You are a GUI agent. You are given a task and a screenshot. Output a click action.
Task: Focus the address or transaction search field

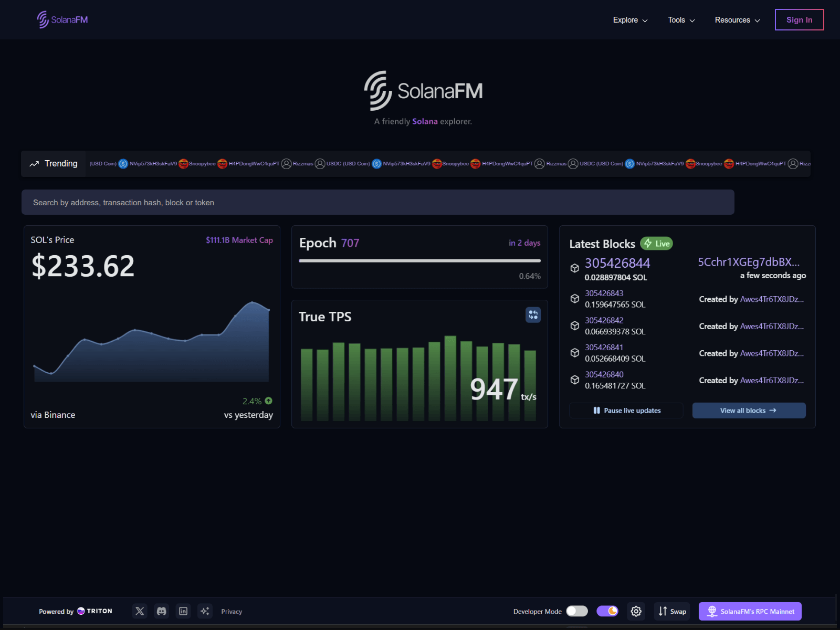pyautogui.click(x=377, y=202)
